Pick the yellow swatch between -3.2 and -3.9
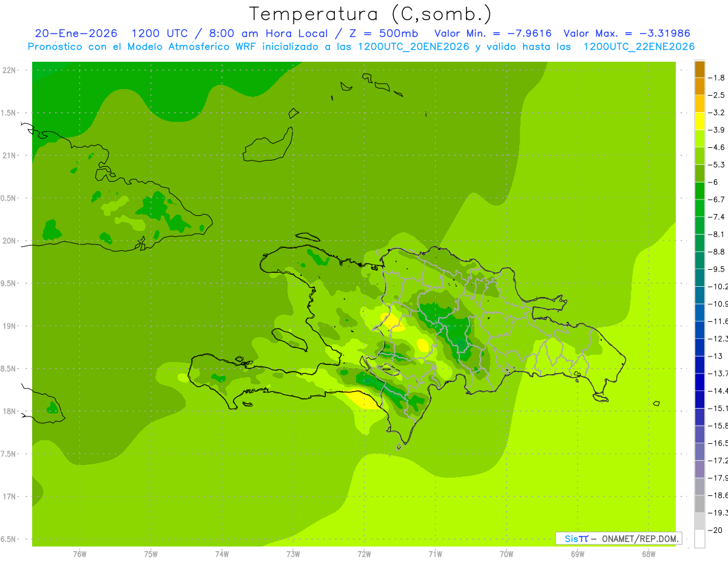This screenshot has height=562, width=728. tap(699, 121)
